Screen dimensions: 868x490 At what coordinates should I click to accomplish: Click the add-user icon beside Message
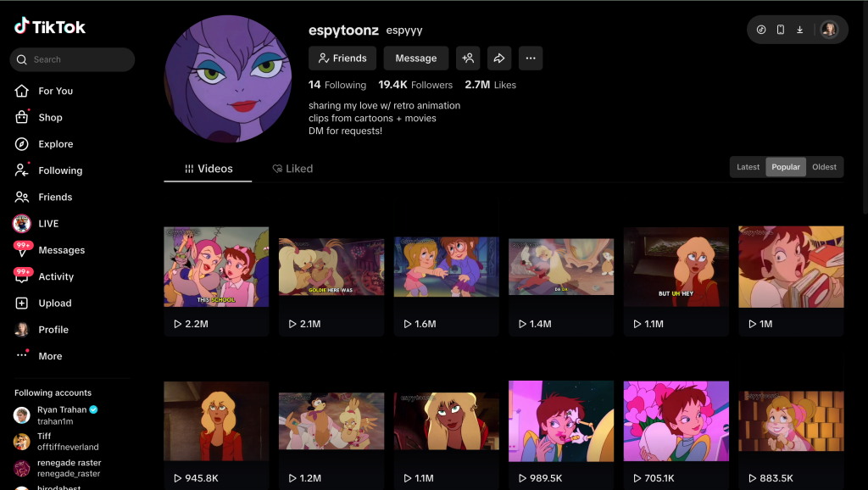point(468,58)
